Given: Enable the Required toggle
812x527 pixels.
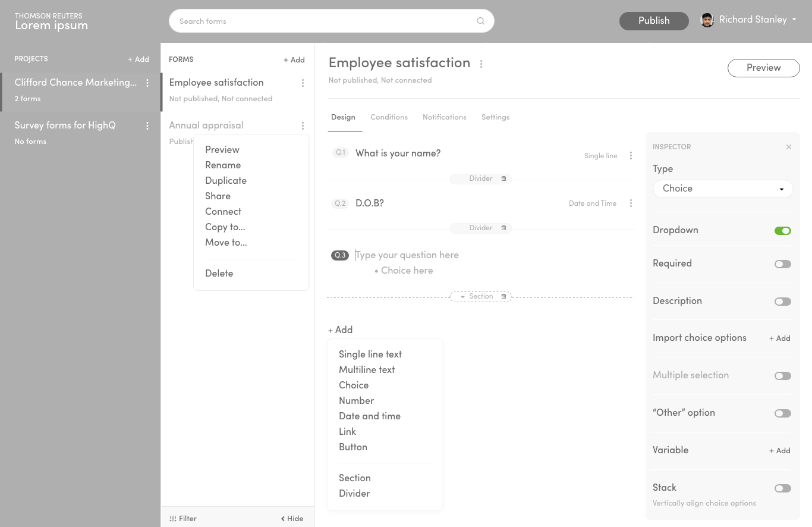Looking at the screenshot, I should 782,264.
